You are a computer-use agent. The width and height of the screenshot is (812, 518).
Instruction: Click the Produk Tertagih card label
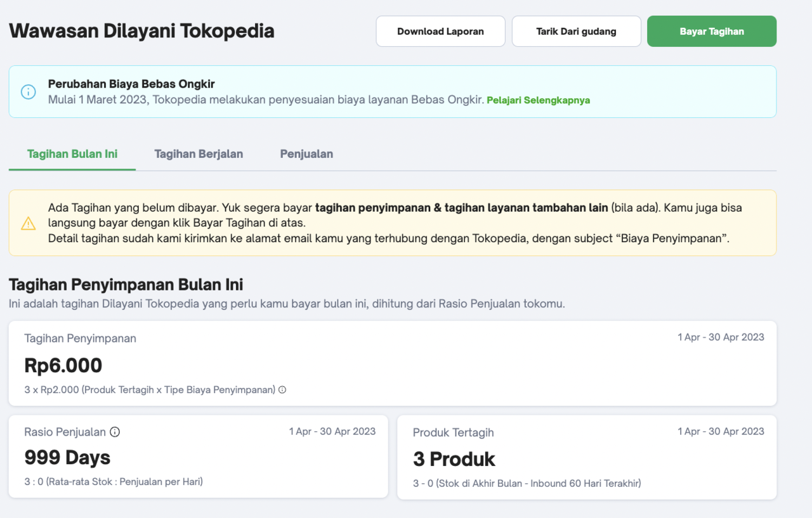click(x=453, y=432)
